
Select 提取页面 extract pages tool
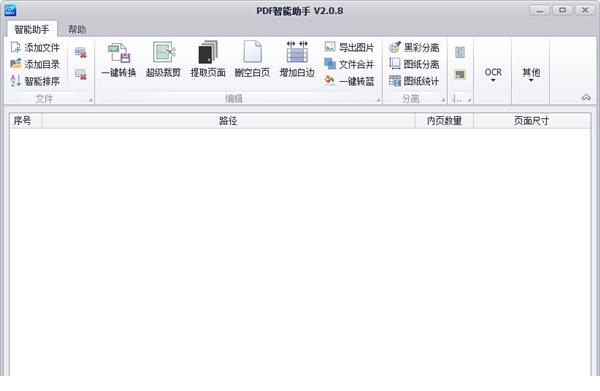[208, 60]
